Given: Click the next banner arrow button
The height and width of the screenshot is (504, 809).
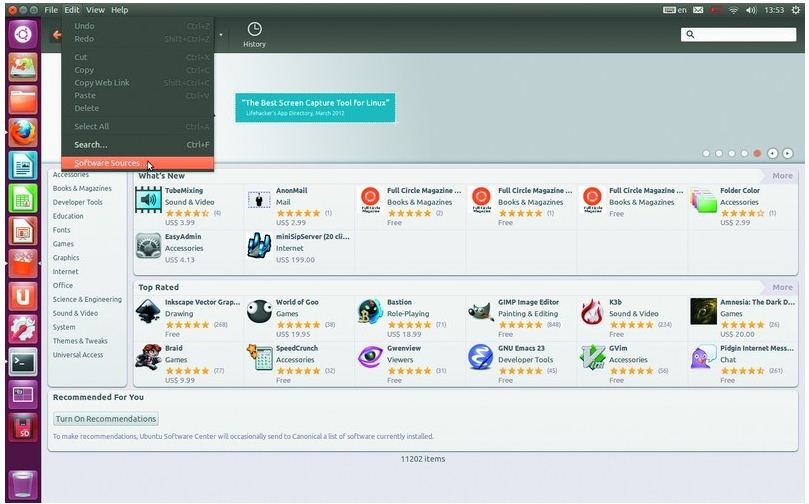Looking at the screenshot, I should (787, 153).
